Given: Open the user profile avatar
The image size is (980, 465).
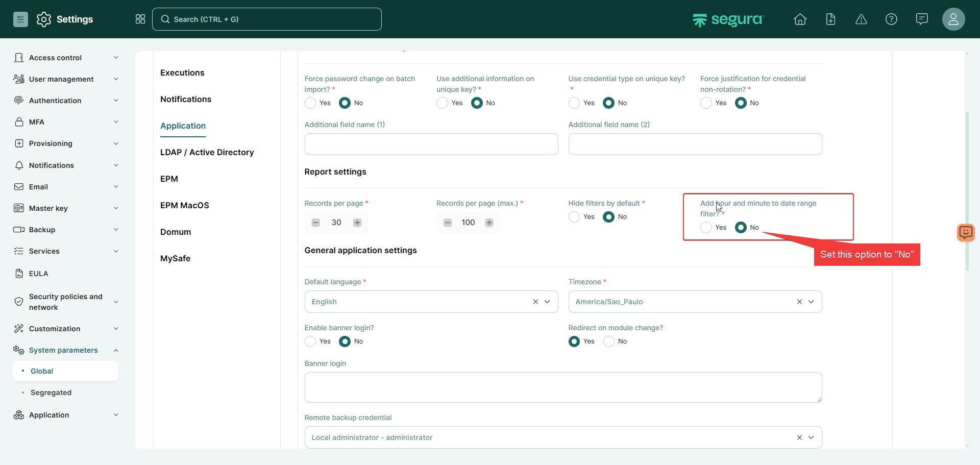Looking at the screenshot, I should (x=953, y=19).
